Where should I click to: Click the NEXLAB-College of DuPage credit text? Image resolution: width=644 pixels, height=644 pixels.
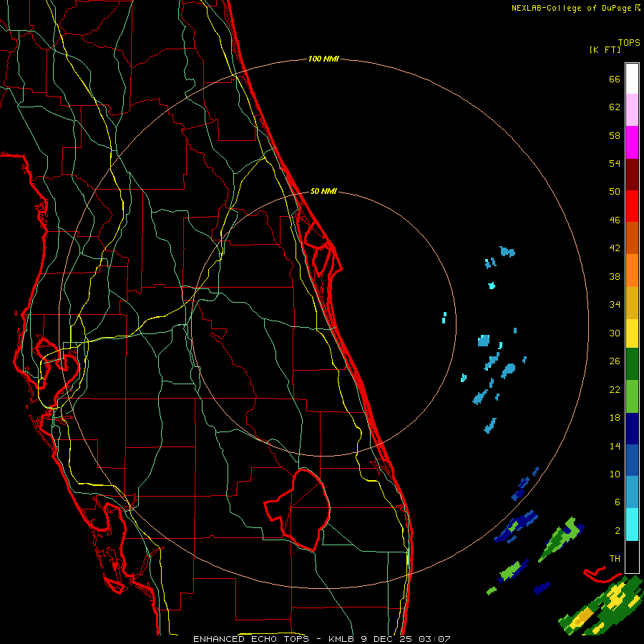576,8
